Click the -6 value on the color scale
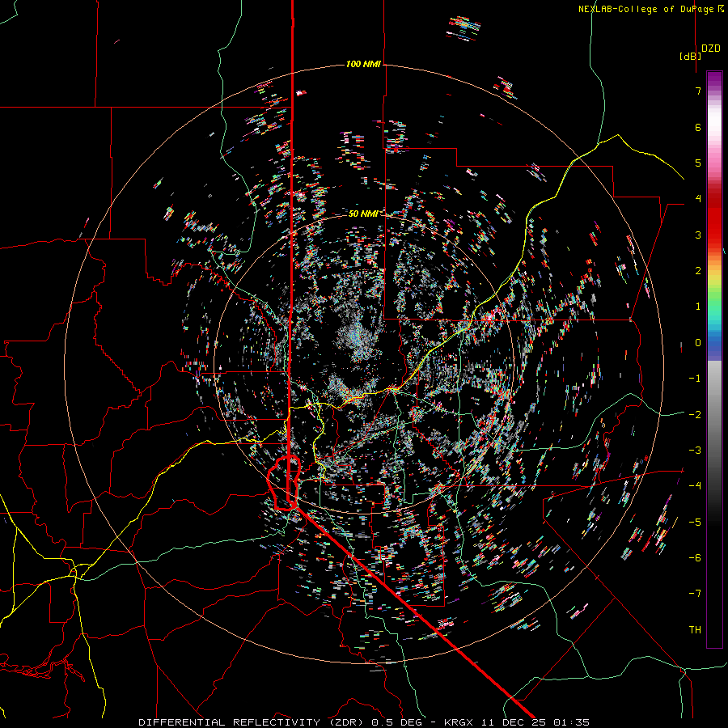 click(x=695, y=558)
